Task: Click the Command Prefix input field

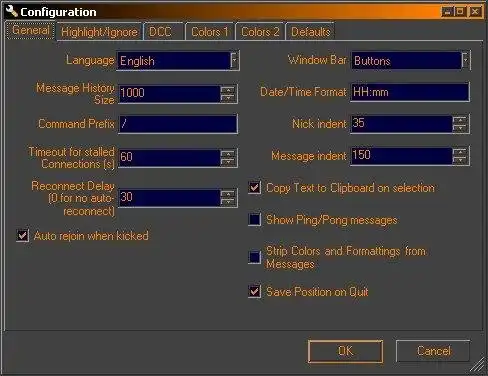Action: click(x=178, y=124)
